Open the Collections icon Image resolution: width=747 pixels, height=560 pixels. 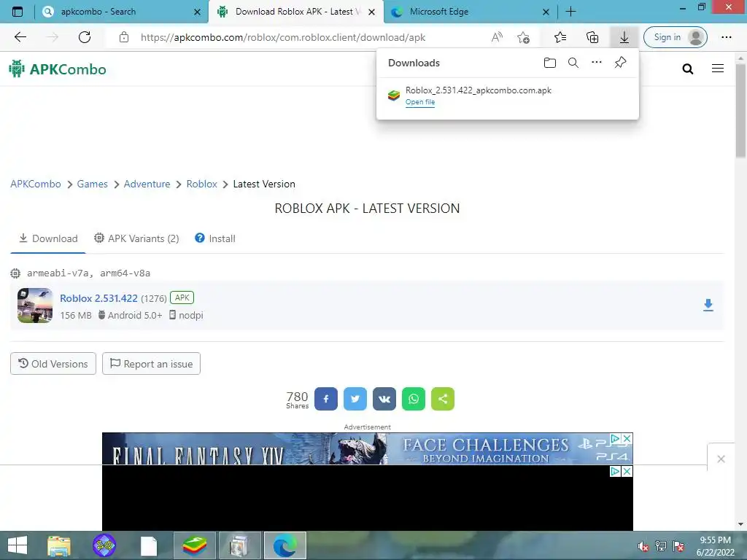(592, 37)
